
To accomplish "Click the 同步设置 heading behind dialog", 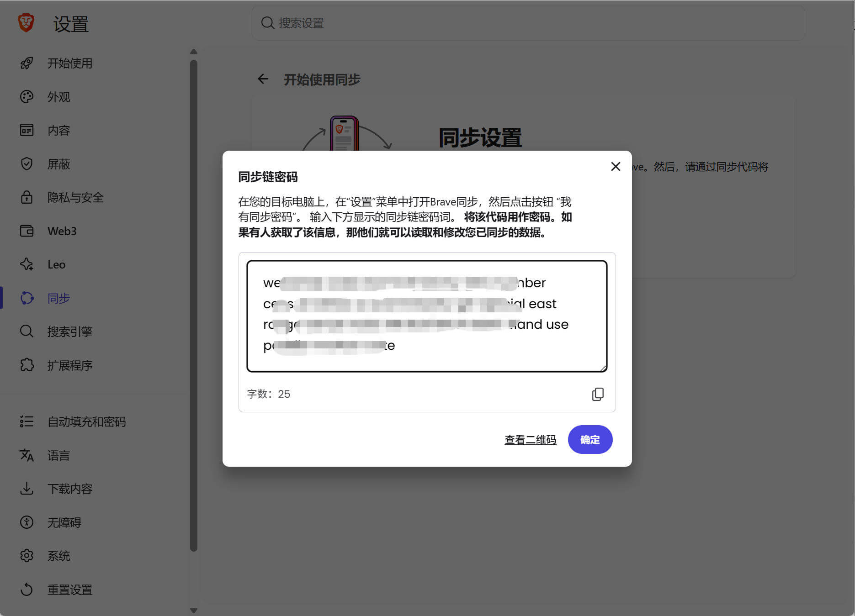I will [x=480, y=137].
